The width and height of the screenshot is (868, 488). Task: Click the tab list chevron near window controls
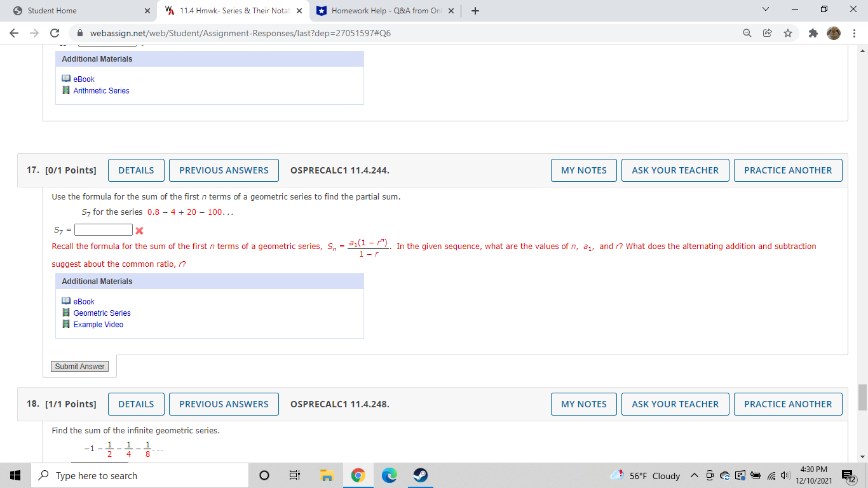(x=766, y=10)
